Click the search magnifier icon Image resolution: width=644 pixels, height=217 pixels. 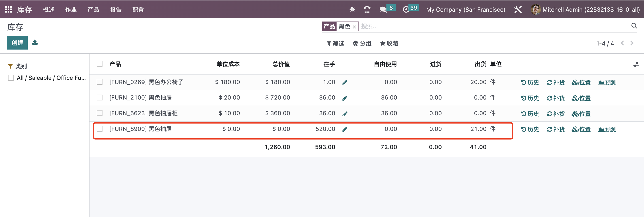[634, 26]
